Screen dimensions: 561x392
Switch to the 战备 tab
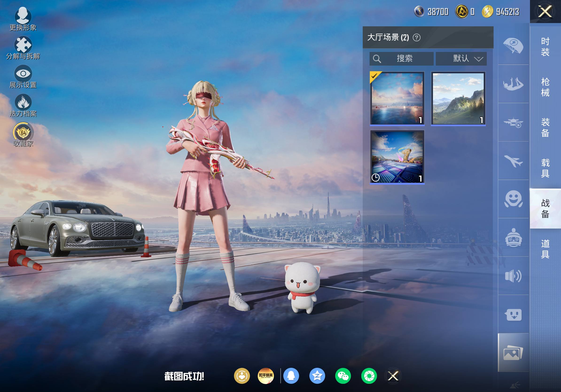click(x=545, y=208)
